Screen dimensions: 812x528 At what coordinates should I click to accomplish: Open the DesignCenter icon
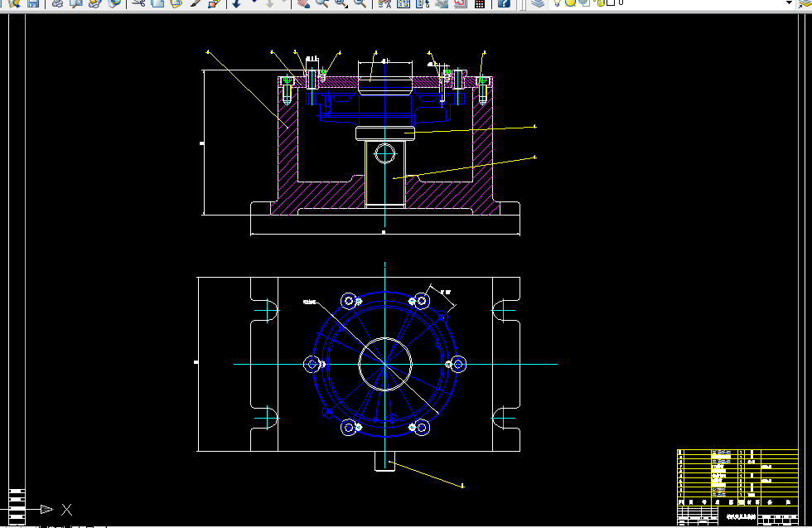click(x=404, y=3)
